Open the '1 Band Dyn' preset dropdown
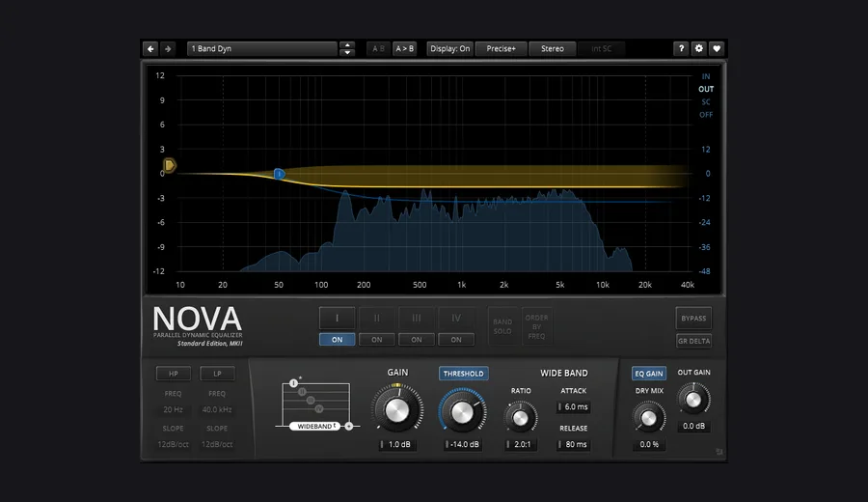Image resolution: width=868 pixels, height=502 pixels. point(262,49)
